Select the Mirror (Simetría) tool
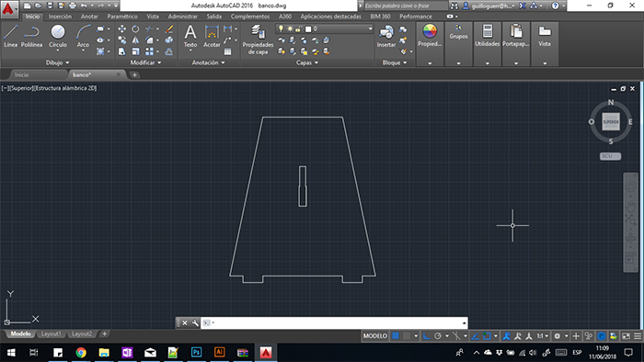Viewport: 644px width, 362px height. pyautogui.click(x=135, y=40)
